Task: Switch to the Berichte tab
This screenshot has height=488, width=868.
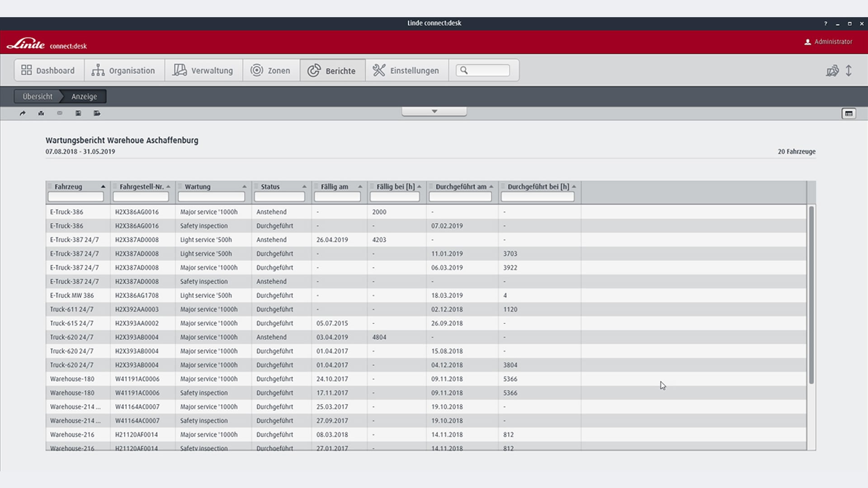Action: tap(333, 70)
